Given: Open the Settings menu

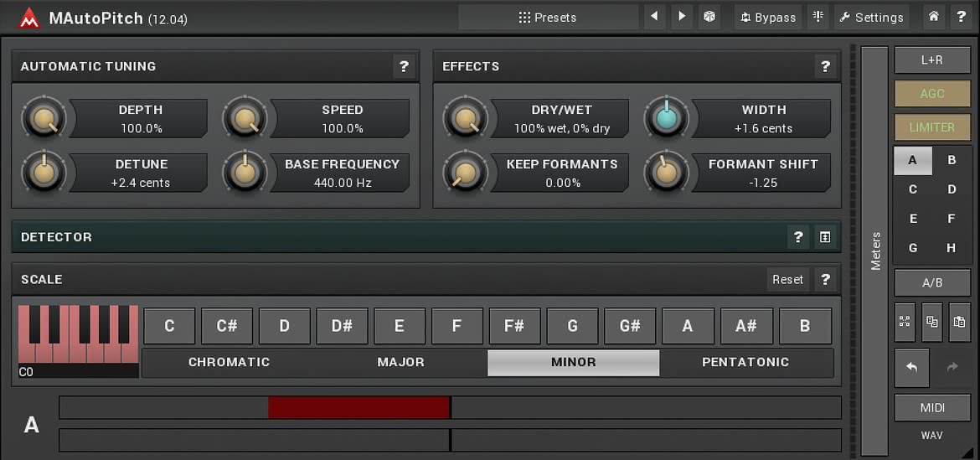Looking at the screenshot, I should point(872,18).
